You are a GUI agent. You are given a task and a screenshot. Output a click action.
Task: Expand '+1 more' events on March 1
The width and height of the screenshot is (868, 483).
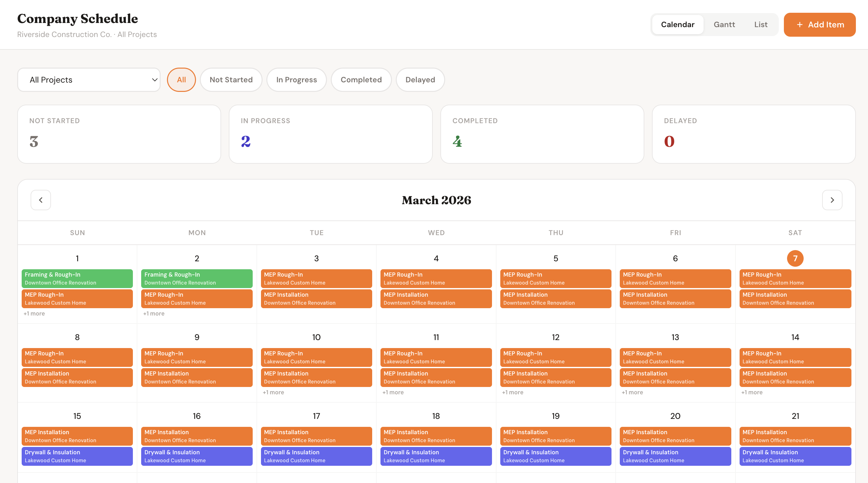tap(34, 313)
